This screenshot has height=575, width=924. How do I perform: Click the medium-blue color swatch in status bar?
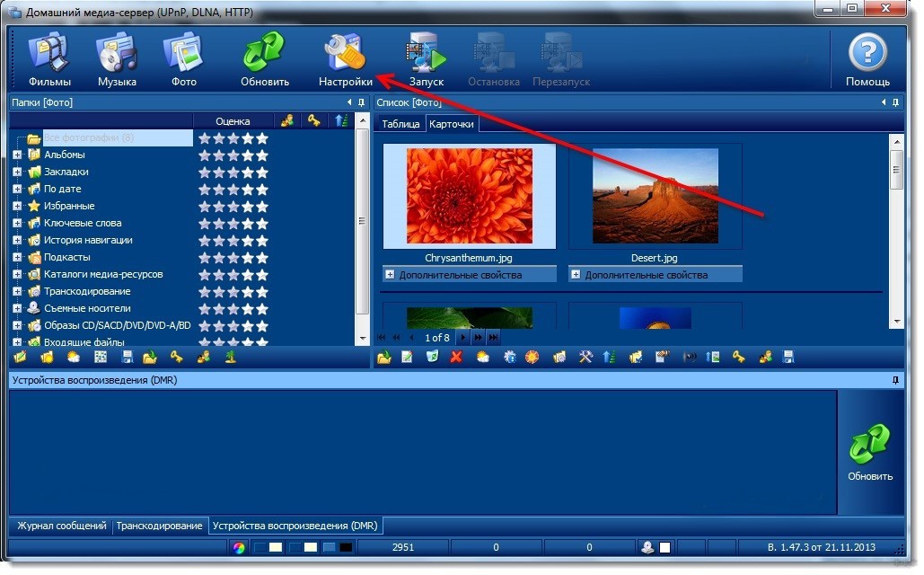click(330, 548)
